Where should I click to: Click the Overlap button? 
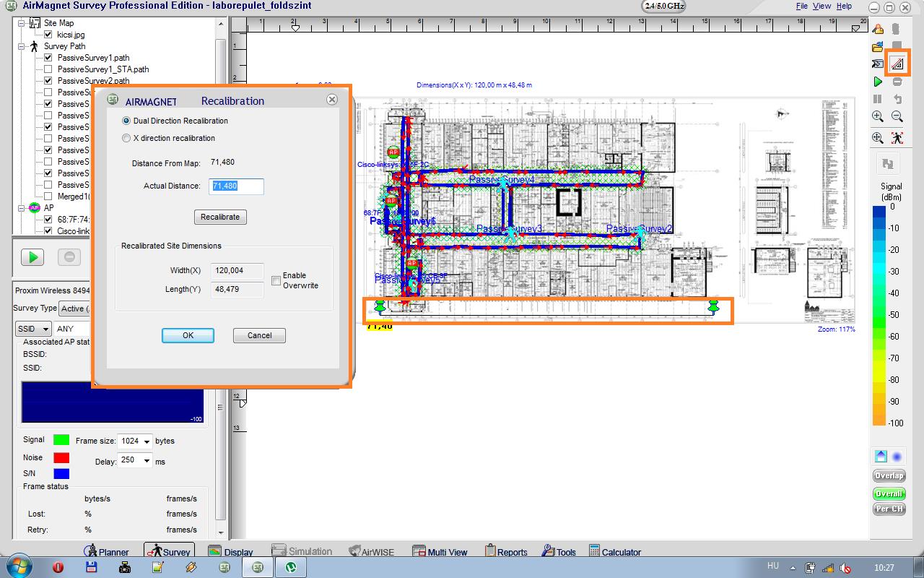point(889,475)
